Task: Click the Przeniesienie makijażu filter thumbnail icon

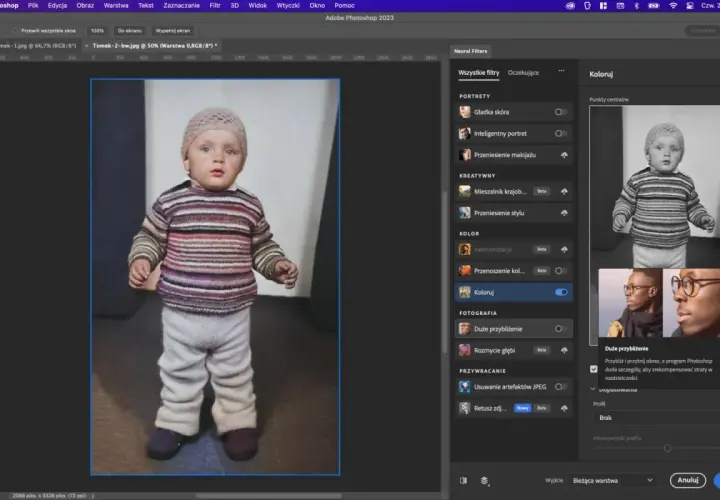Action: 465,155
